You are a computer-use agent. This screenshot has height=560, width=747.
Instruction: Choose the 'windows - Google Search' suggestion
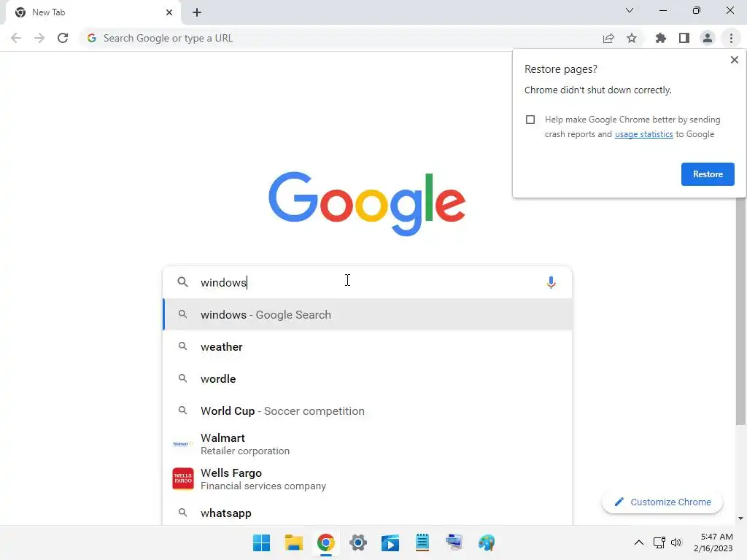367,314
